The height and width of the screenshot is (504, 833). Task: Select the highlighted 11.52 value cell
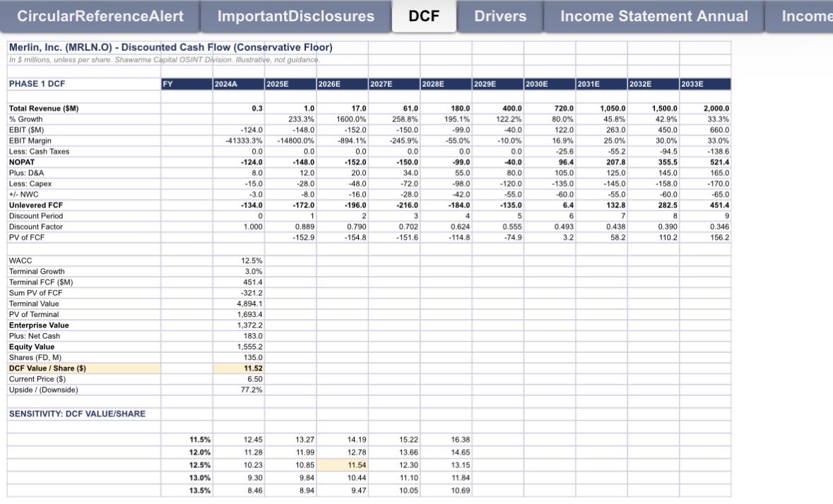point(239,368)
